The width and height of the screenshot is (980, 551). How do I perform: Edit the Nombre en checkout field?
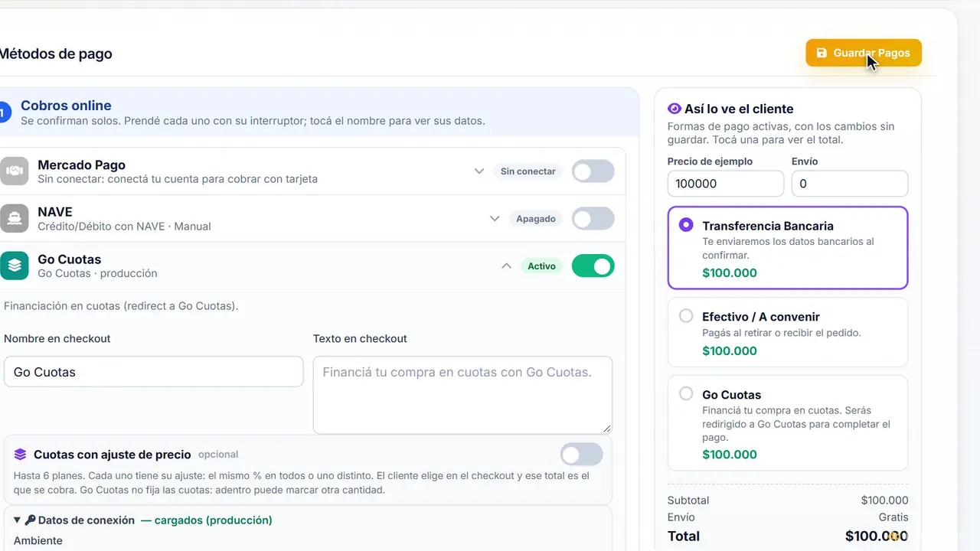click(154, 372)
